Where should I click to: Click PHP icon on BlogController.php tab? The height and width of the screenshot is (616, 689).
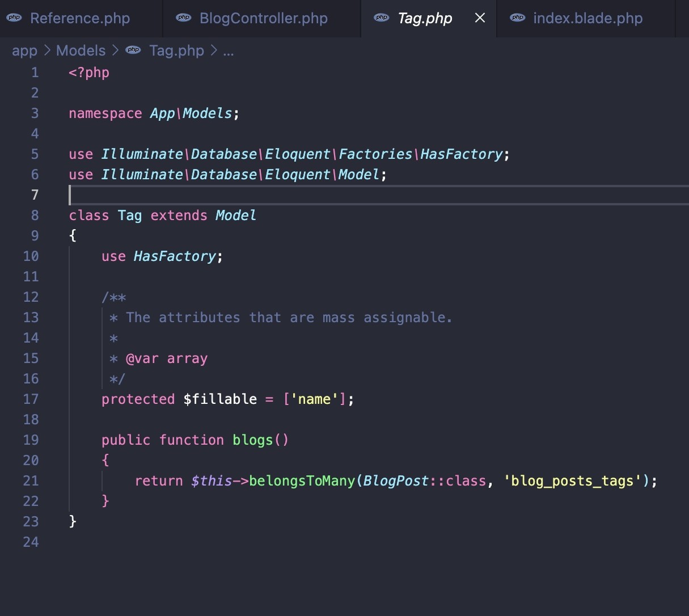click(x=184, y=18)
